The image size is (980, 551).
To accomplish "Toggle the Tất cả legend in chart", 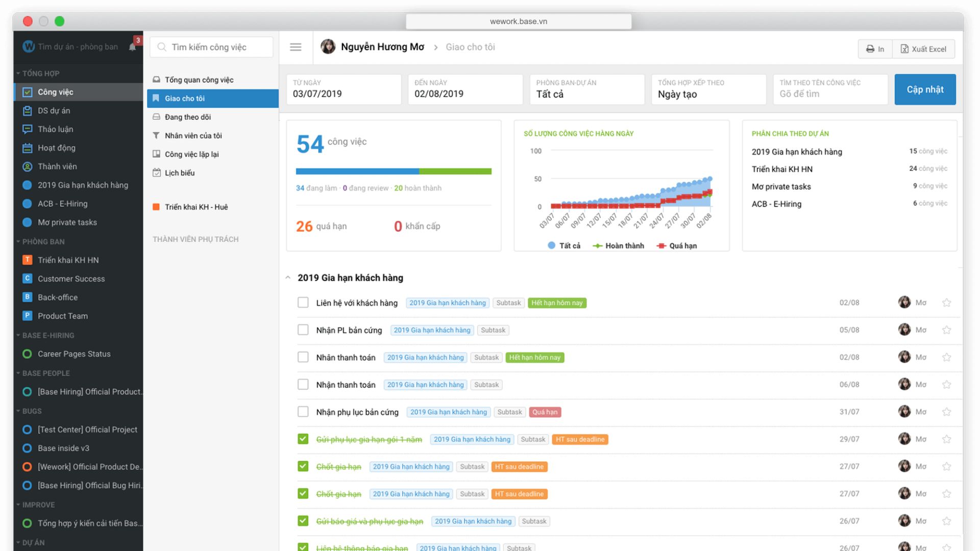I will click(564, 245).
